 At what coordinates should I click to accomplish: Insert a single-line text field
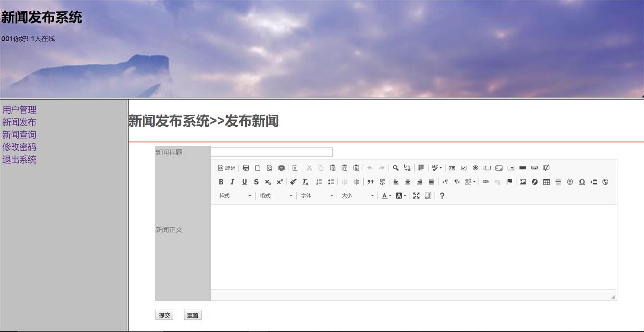487,168
